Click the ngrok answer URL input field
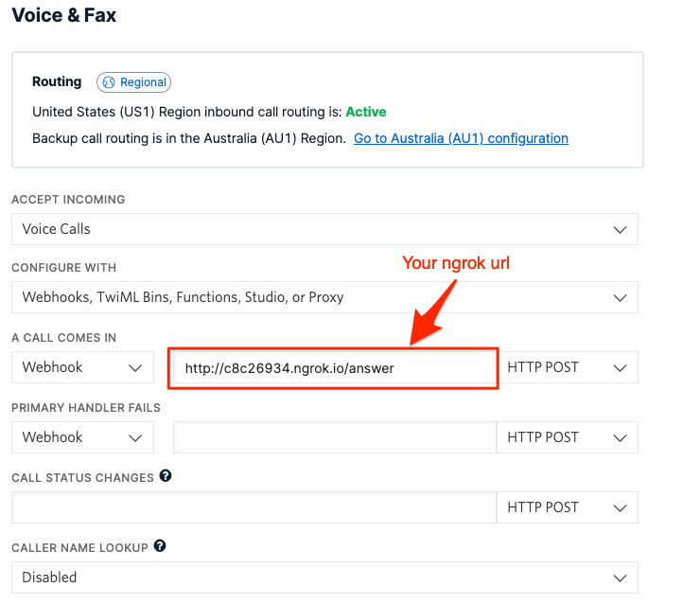This screenshot has height=604, width=700. pos(333,368)
